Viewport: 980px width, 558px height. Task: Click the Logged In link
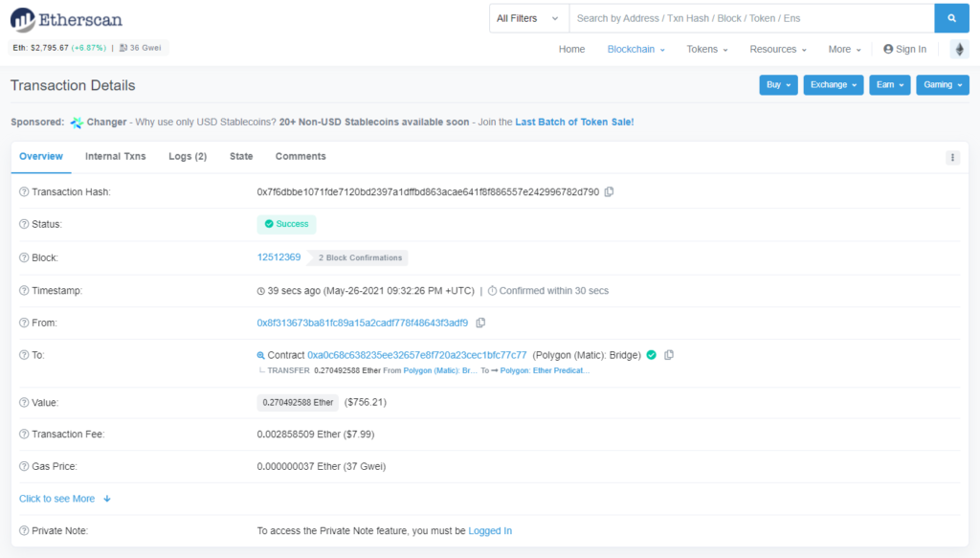490,530
